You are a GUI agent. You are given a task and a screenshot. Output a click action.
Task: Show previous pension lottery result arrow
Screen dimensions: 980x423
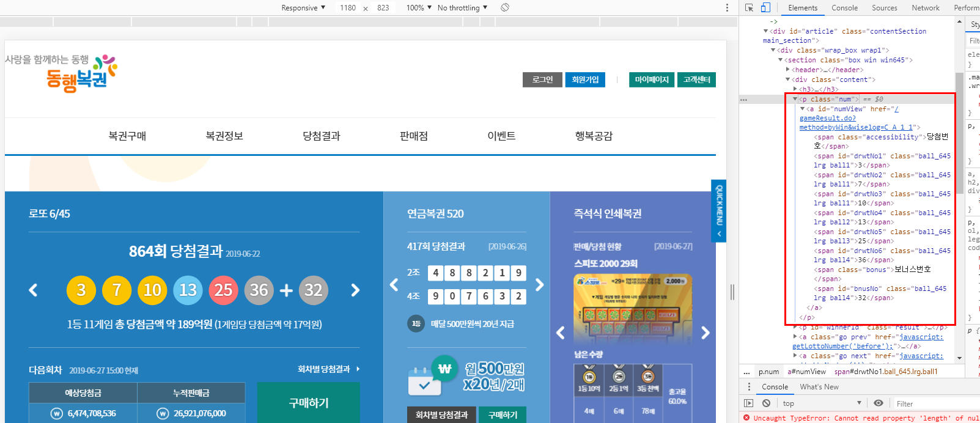[x=394, y=284]
